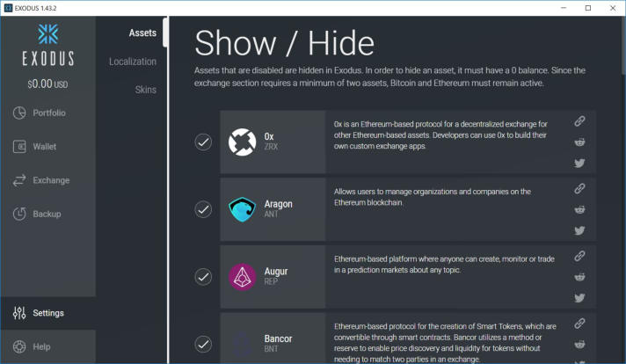Screen dimensions: 626x364
Task: Click the Aragon ANT logo icon
Action: click(241, 209)
